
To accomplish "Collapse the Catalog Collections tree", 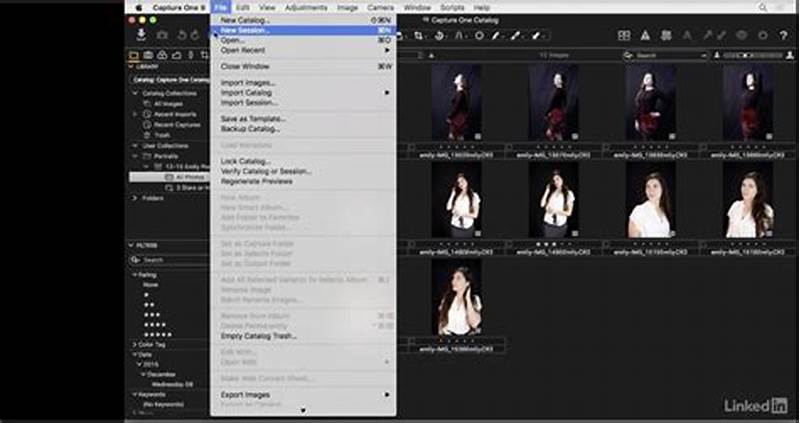I will point(135,93).
